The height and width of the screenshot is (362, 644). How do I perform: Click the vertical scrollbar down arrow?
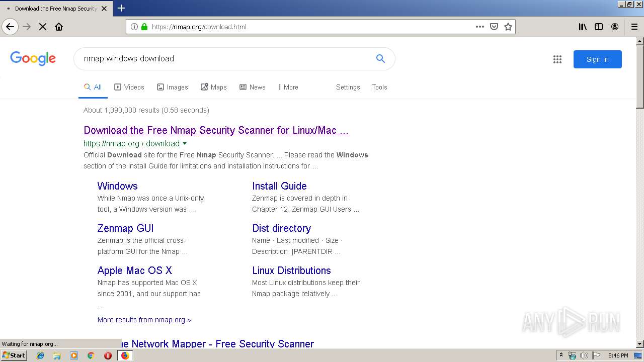[640, 344]
